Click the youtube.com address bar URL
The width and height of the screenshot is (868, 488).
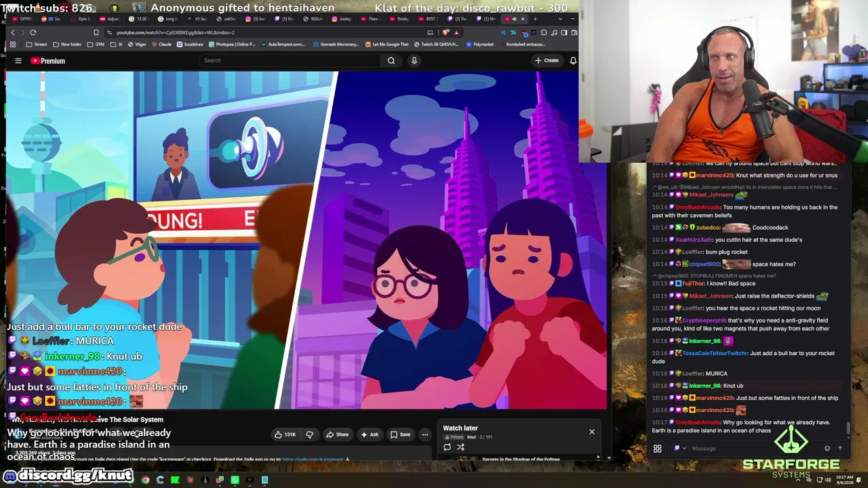(175, 33)
